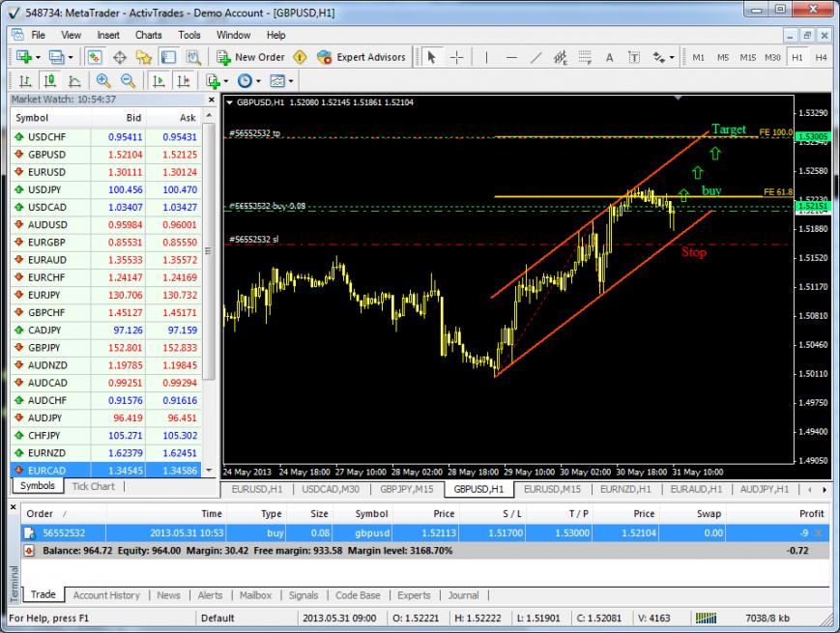
Task: Switch chart to candlesticks view
Action: [x=48, y=81]
